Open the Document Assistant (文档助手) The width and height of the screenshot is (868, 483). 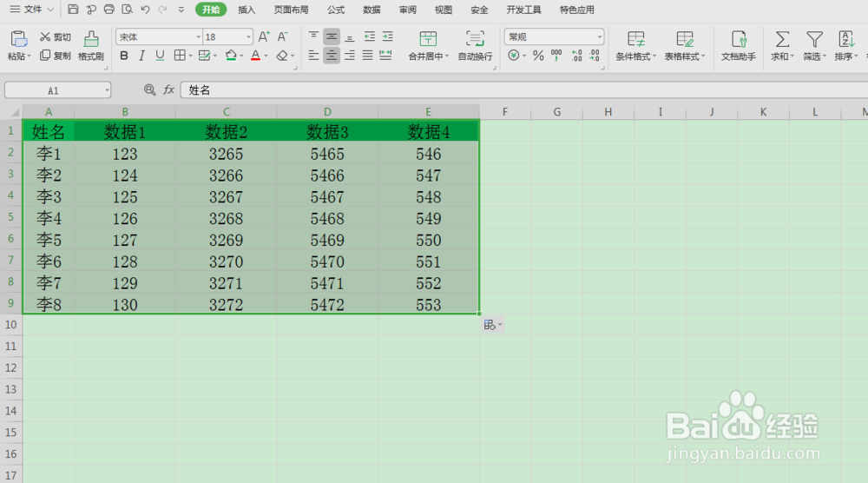click(739, 45)
